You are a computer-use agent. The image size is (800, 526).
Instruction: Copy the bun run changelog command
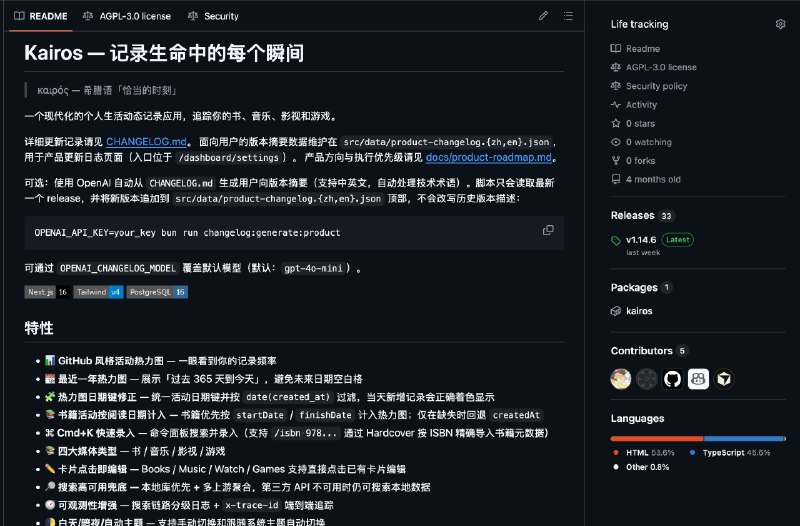click(548, 230)
